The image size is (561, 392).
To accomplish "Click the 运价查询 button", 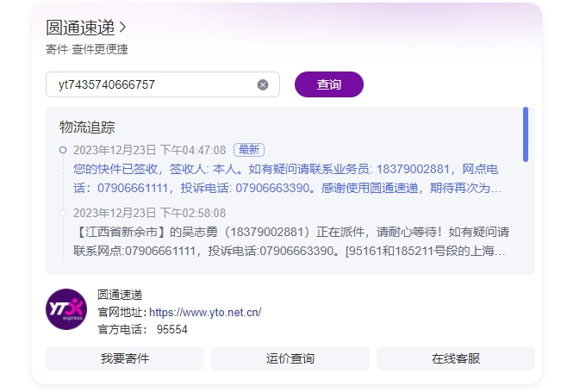I will point(290,358).
